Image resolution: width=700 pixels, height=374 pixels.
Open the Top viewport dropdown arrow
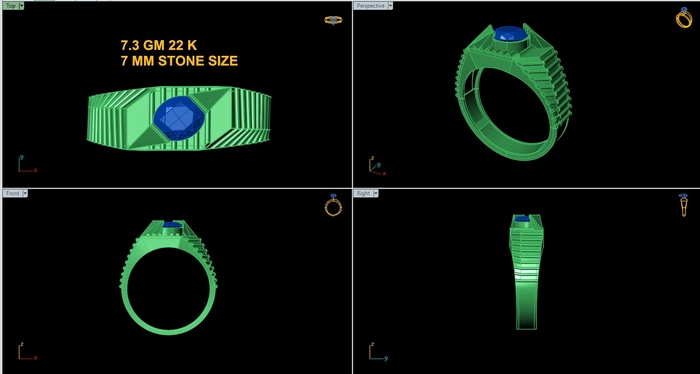coord(22,6)
